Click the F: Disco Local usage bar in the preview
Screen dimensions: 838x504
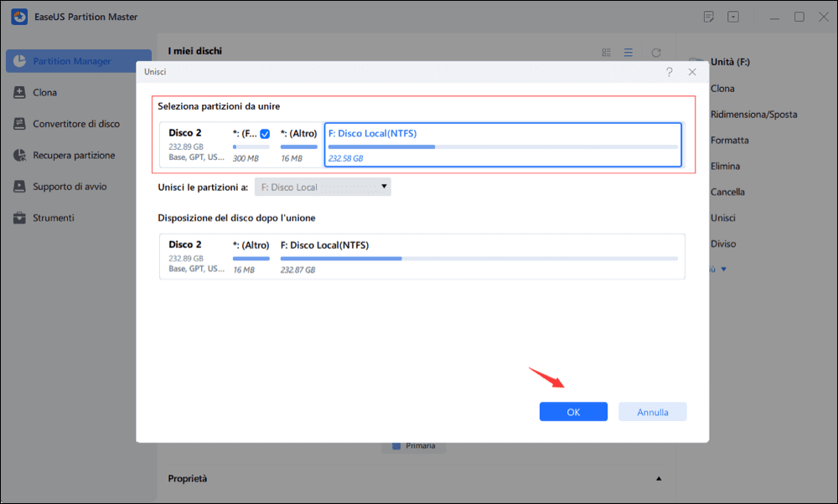478,259
